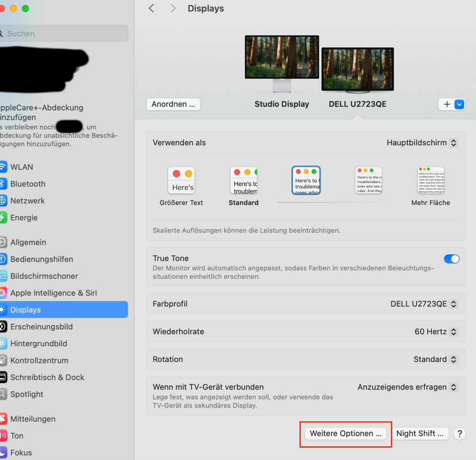Open Hintergrundbild settings in sidebar
Screen dimensions: 476x460
coord(64,344)
